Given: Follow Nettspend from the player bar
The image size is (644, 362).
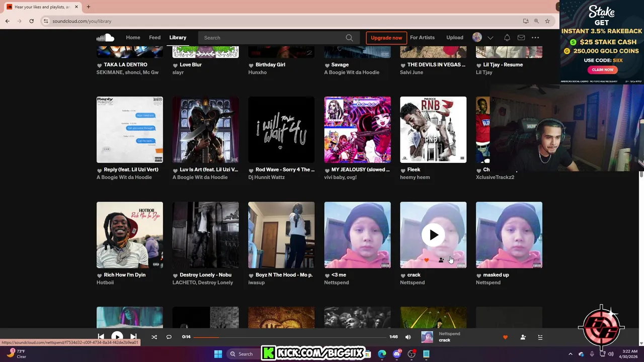Looking at the screenshot, I should 523,337.
